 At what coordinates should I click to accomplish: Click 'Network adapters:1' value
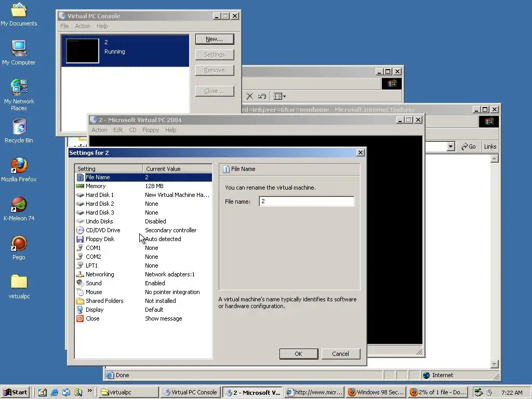coord(170,274)
